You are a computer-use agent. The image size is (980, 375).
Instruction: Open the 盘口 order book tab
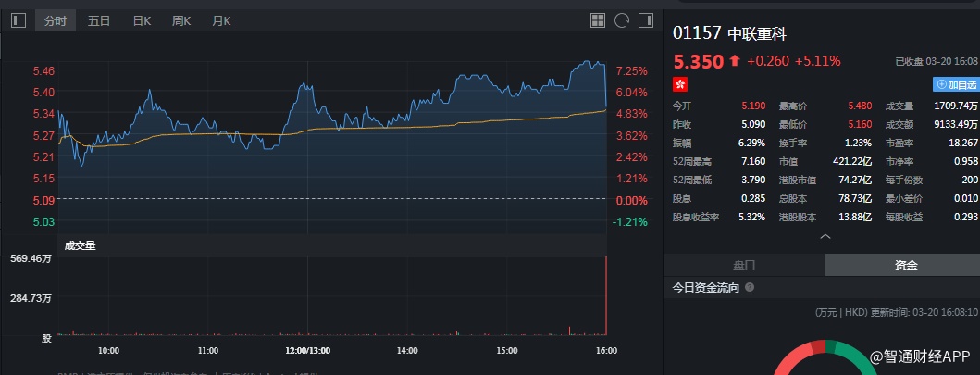745,266
